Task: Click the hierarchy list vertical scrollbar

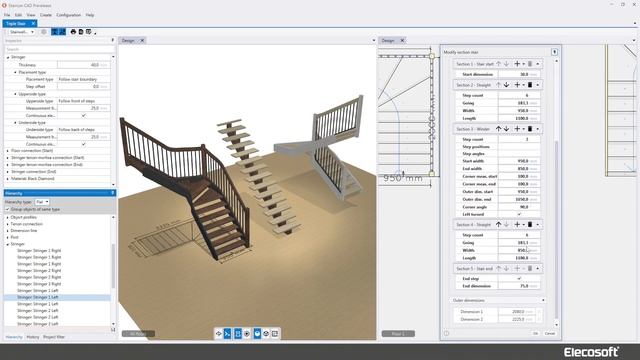Action: click(x=113, y=267)
